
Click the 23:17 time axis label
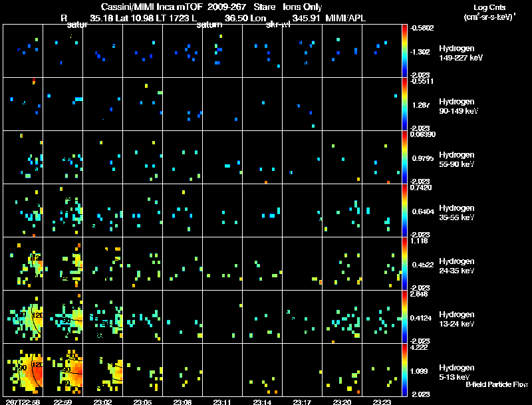coord(302,402)
